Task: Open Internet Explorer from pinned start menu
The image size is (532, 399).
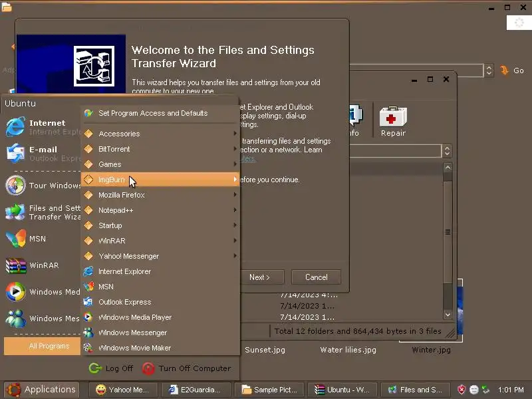Action: point(42,127)
